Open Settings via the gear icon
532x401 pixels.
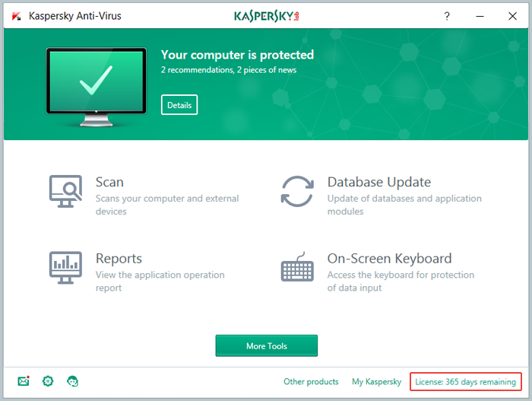[48, 381]
